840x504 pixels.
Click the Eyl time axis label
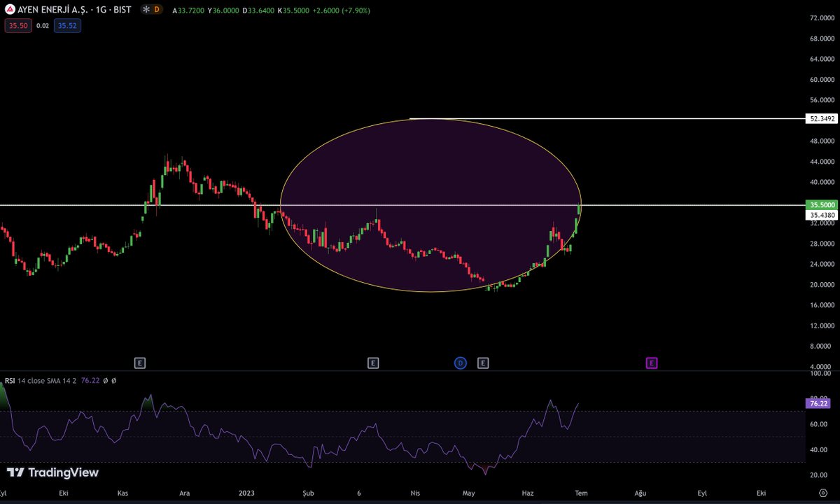(702, 493)
